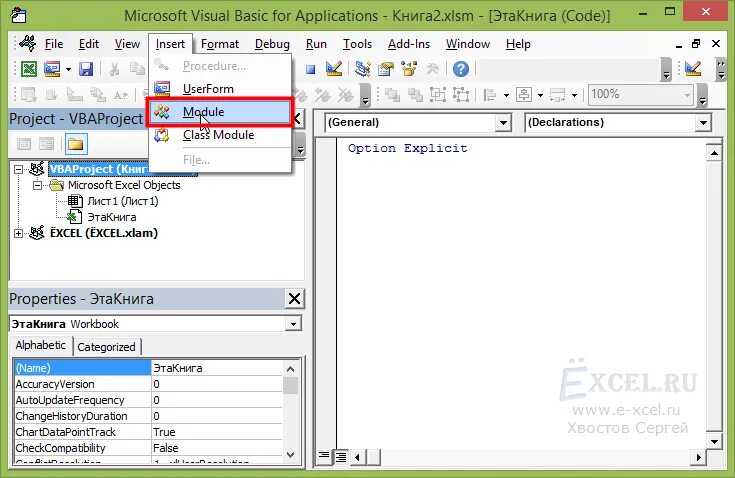This screenshot has height=478, width=735.
Task: Open the ЭтаКнига Workbook properties object dropdown
Action: (x=293, y=324)
